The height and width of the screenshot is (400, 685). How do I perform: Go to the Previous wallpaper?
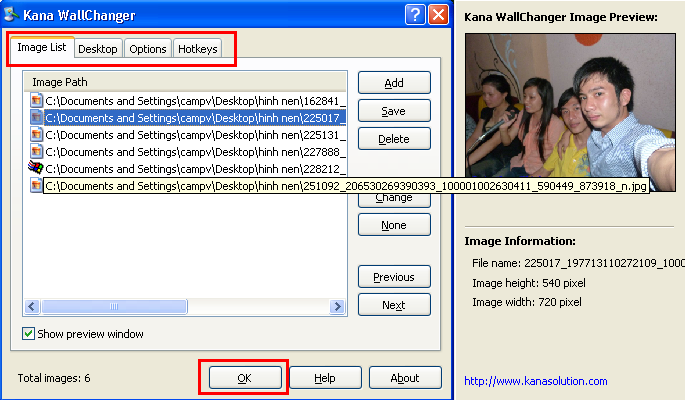394,277
